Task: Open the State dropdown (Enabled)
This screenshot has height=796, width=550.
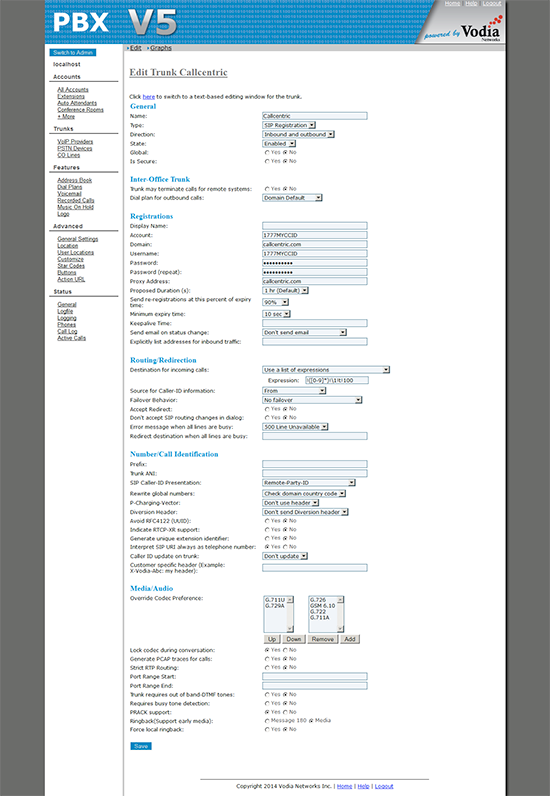Action: pyautogui.click(x=279, y=144)
